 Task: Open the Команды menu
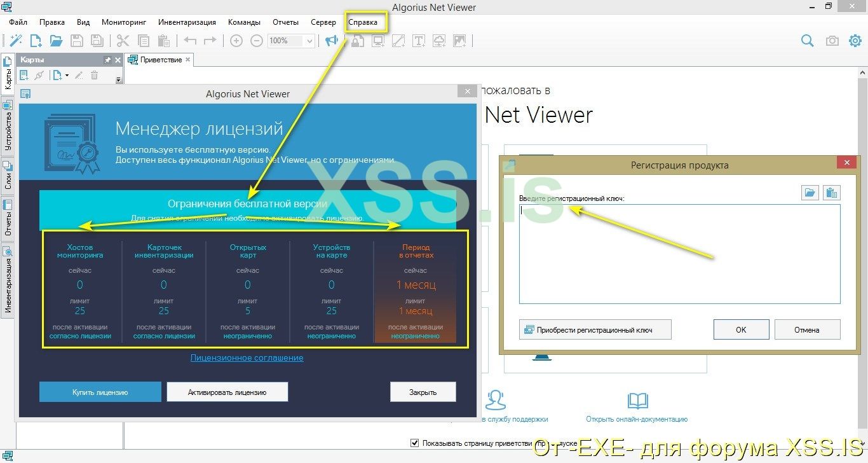pos(244,22)
